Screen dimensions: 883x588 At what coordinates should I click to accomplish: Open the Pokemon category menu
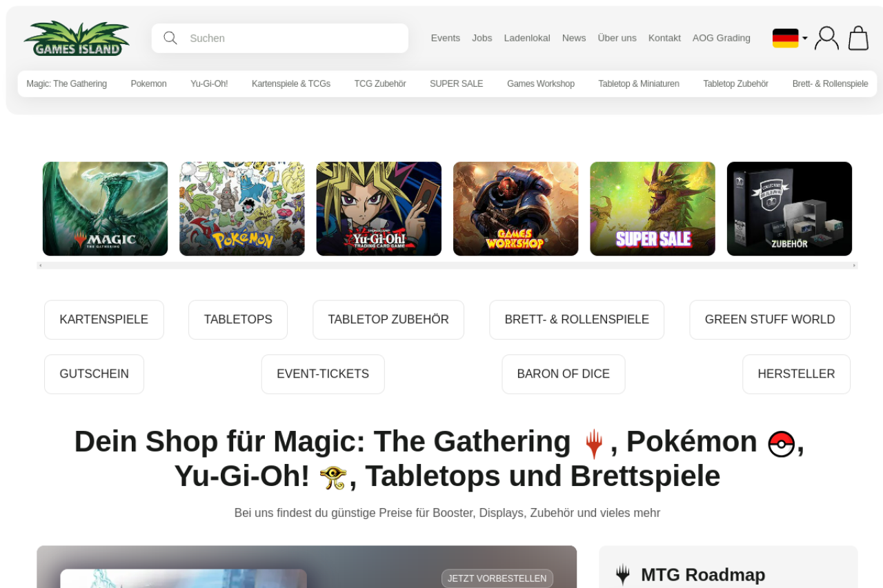[x=149, y=84]
